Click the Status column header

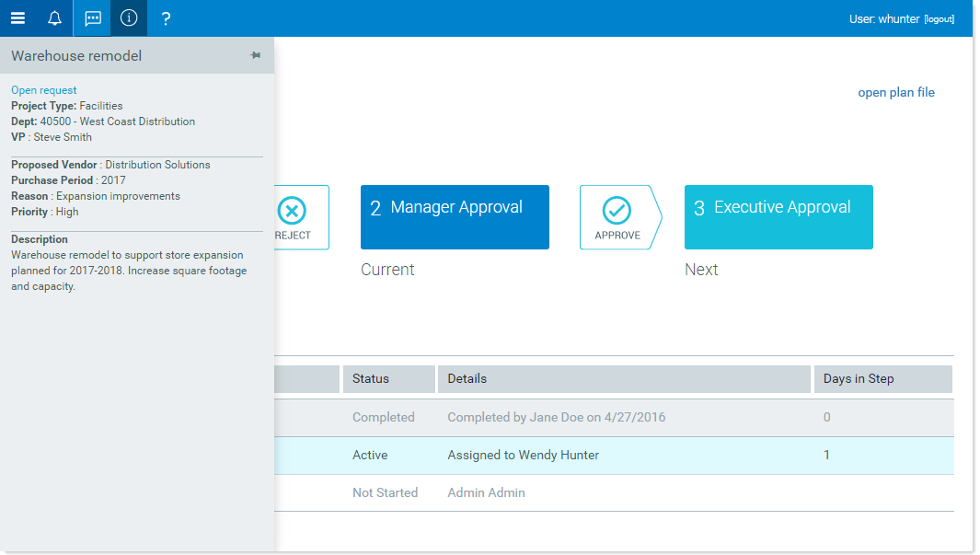[x=388, y=379]
